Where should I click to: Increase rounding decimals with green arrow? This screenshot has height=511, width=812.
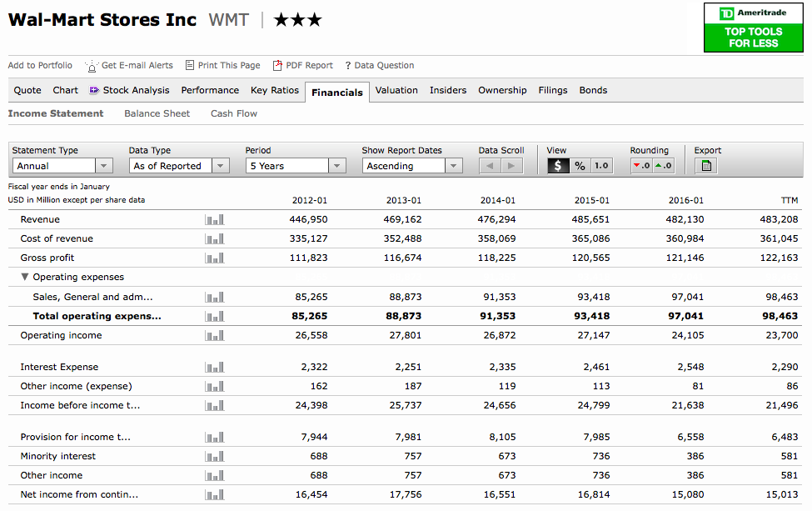pyautogui.click(x=664, y=166)
